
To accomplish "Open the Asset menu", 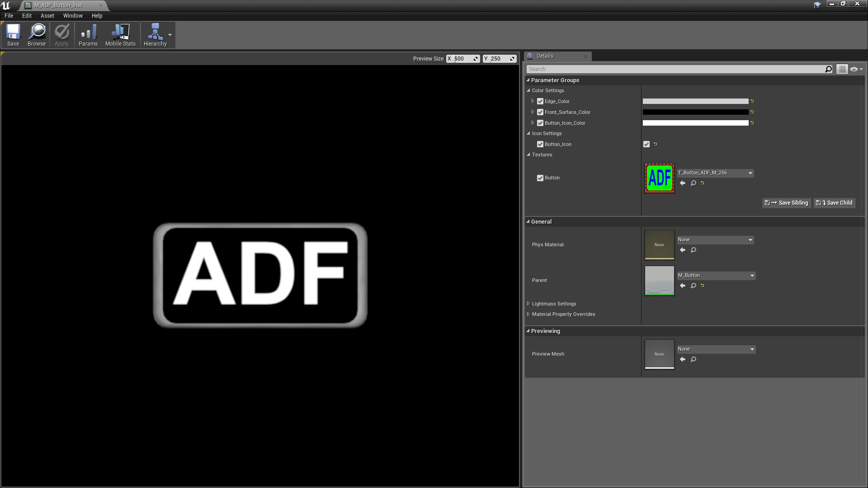I will click(47, 15).
